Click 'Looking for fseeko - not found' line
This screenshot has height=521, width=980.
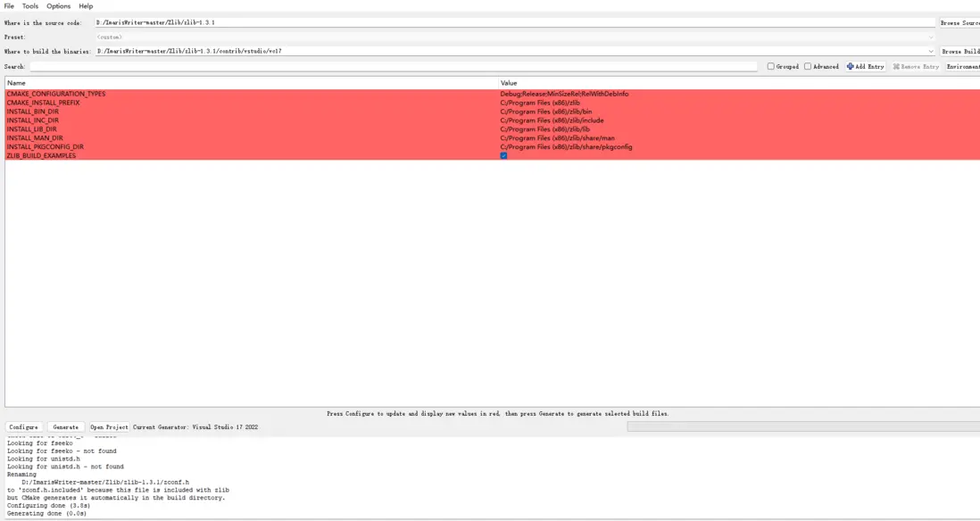[62, 451]
